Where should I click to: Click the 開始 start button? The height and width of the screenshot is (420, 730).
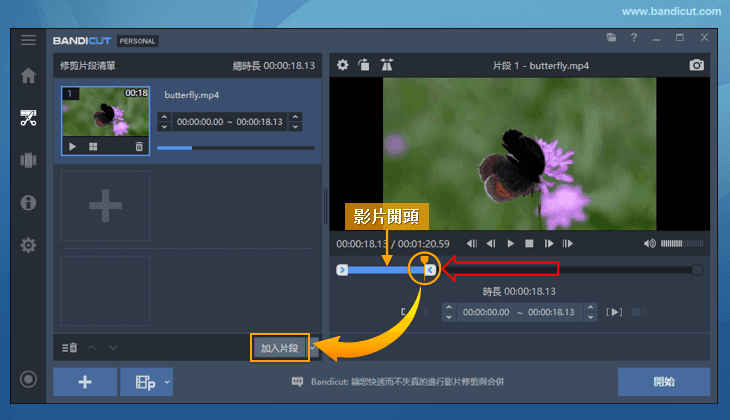click(663, 382)
